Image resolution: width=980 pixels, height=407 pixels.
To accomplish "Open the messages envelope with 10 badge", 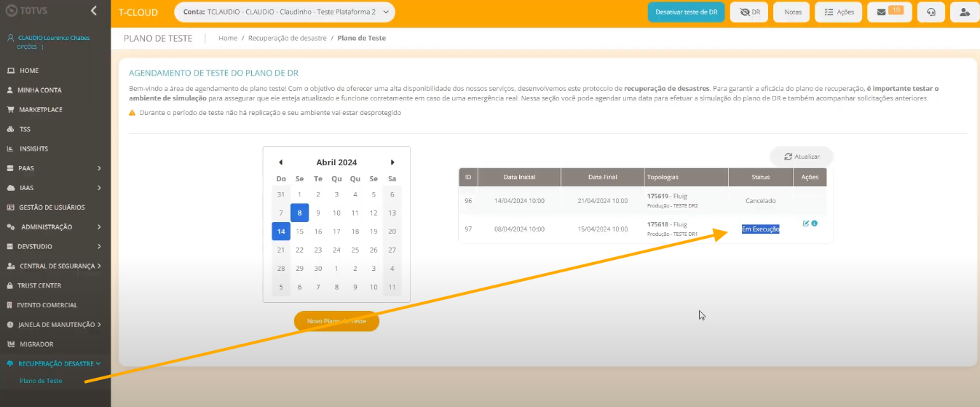I will [x=890, y=12].
